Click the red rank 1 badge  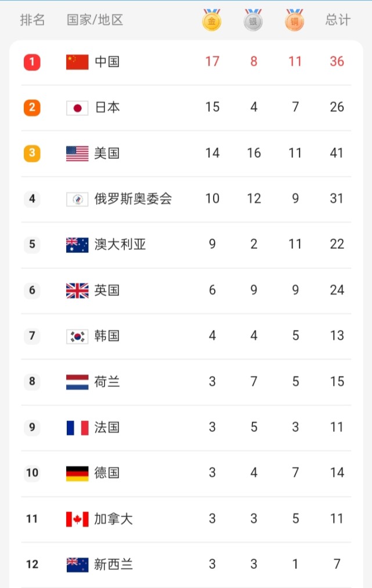[32, 61]
